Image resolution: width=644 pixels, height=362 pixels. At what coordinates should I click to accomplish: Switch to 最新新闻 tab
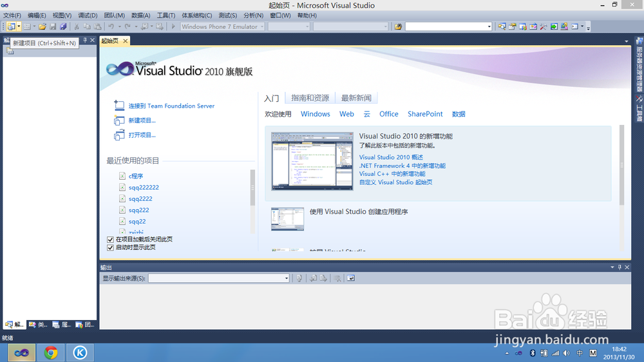pyautogui.click(x=356, y=98)
